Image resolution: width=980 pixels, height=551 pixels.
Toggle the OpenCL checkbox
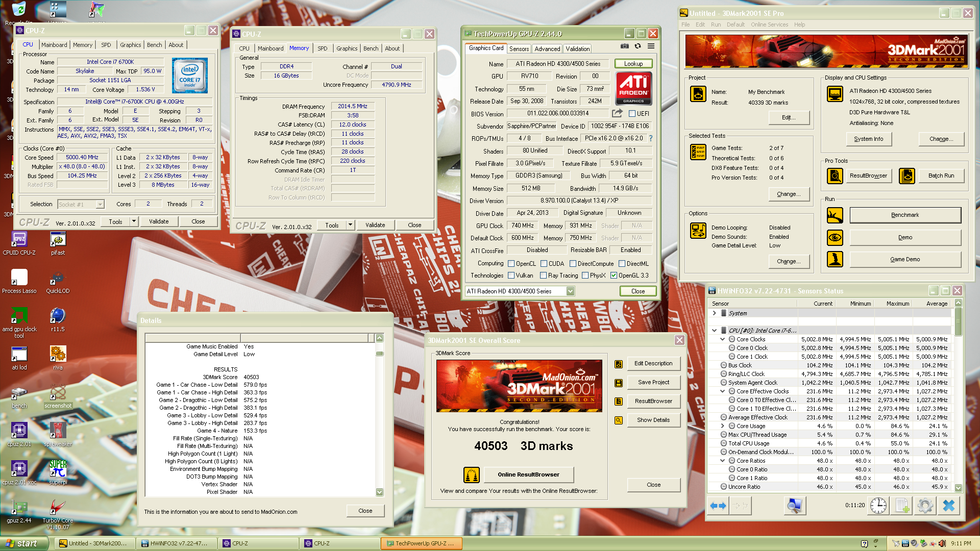511,264
